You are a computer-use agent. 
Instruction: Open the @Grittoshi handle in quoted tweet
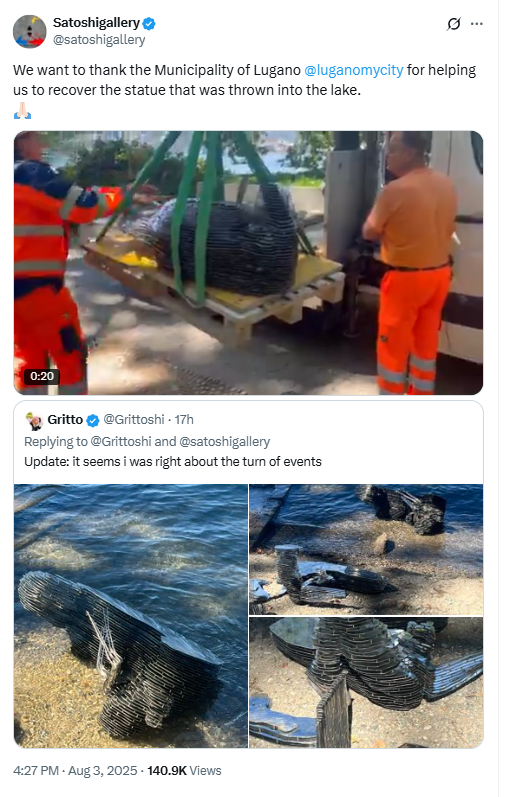point(134,420)
